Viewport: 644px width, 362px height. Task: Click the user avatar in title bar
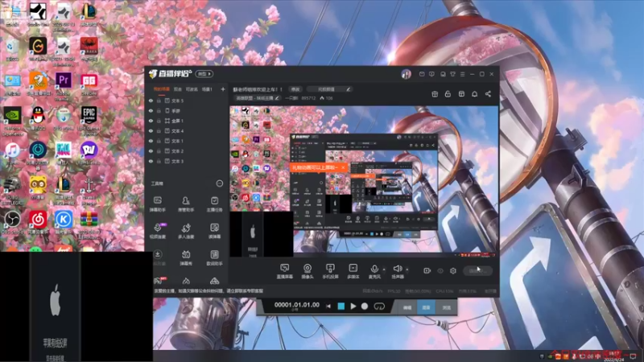pos(407,74)
